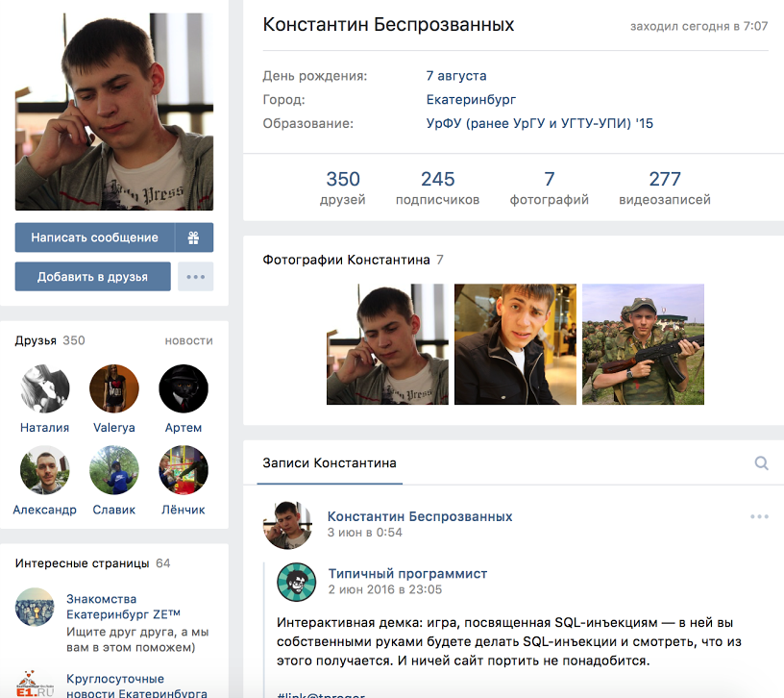
Task: Open УрФУ education link
Action: pyautogui.click(x=540, y=123)
